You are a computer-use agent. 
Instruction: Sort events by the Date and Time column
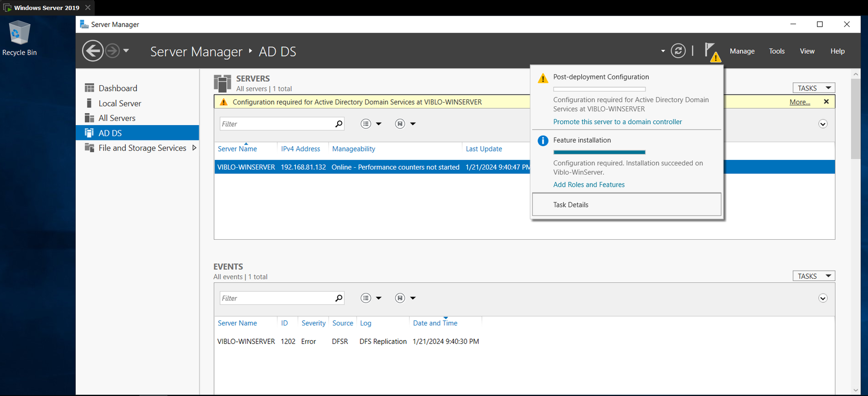coord(435,323)
